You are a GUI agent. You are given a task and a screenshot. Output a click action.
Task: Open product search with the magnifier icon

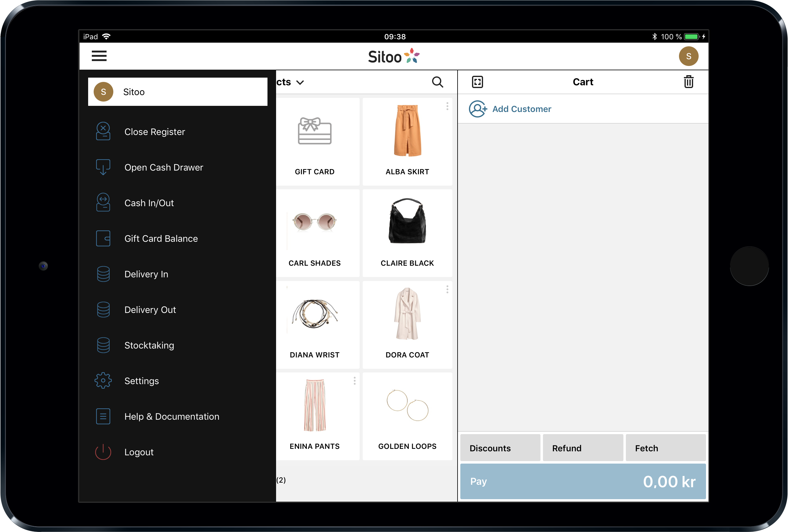tap(437, 82)
